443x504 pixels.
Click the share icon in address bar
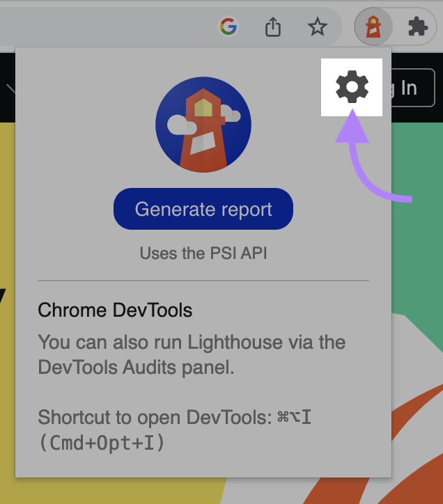tap(273, 27)
